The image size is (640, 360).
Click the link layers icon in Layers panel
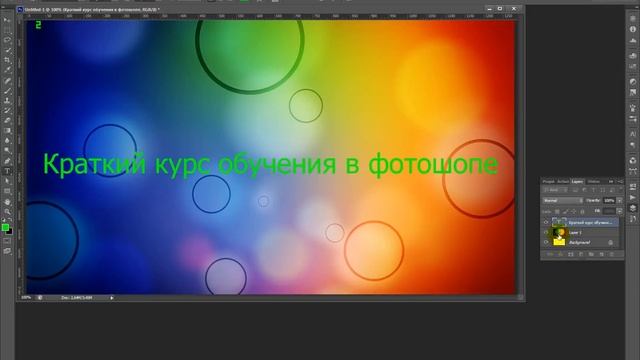550,254
